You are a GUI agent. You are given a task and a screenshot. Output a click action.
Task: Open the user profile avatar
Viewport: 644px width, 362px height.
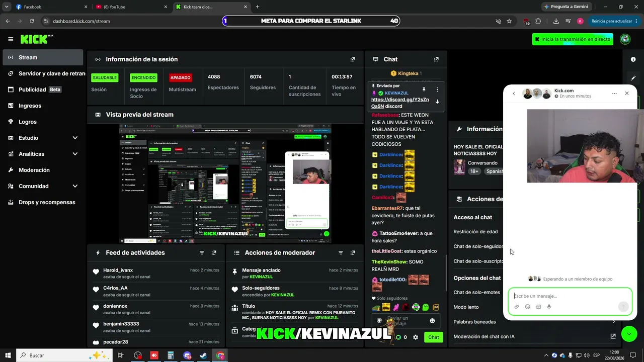(x=625, y=39)
